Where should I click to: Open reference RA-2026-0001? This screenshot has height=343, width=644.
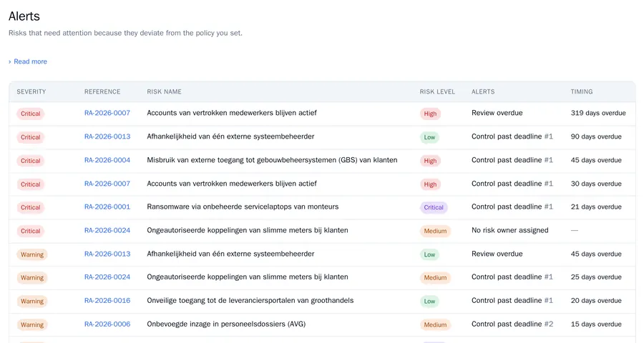tap(107, 207)
